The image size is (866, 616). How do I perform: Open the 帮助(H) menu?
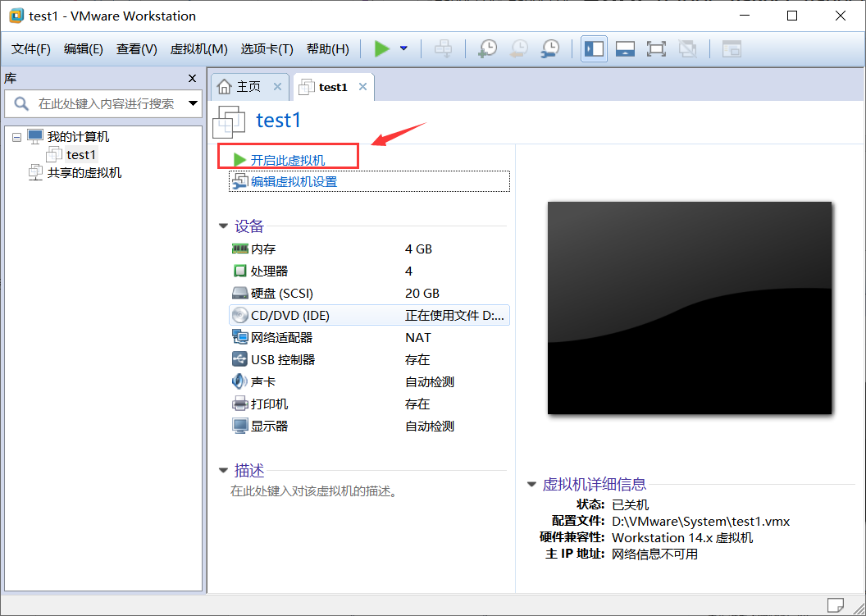click(327, 49)
